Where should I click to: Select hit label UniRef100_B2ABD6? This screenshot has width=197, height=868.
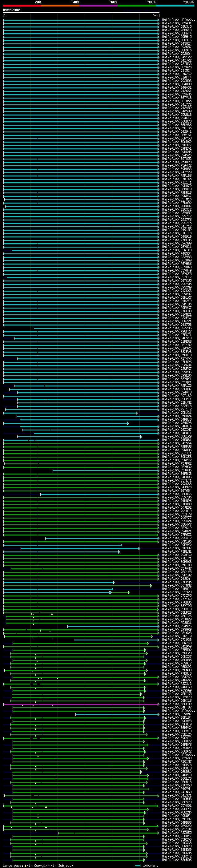point(177,860)
